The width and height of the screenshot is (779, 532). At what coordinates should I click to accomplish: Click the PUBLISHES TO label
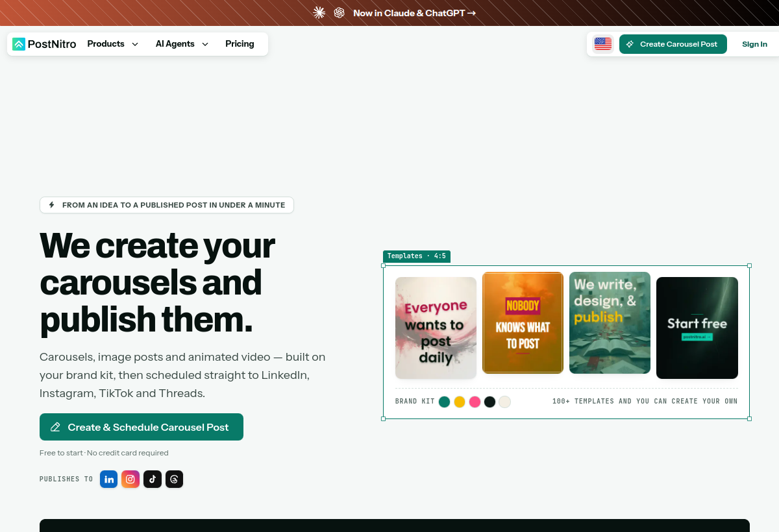coord(66,479)
